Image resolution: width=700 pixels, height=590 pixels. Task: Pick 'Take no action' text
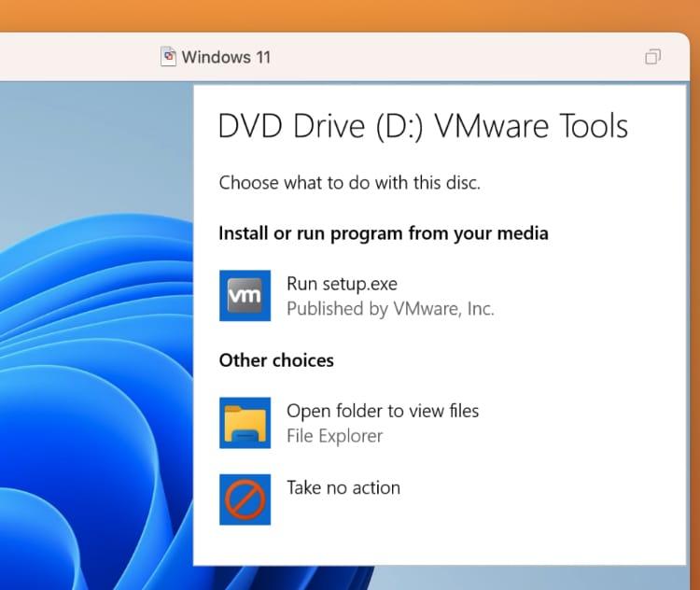(x=343, y=487)
